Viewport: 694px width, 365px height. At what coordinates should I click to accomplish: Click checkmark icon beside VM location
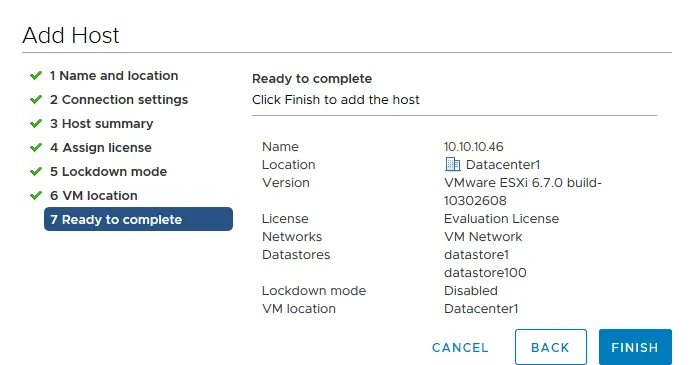click(x=36, y=195)
